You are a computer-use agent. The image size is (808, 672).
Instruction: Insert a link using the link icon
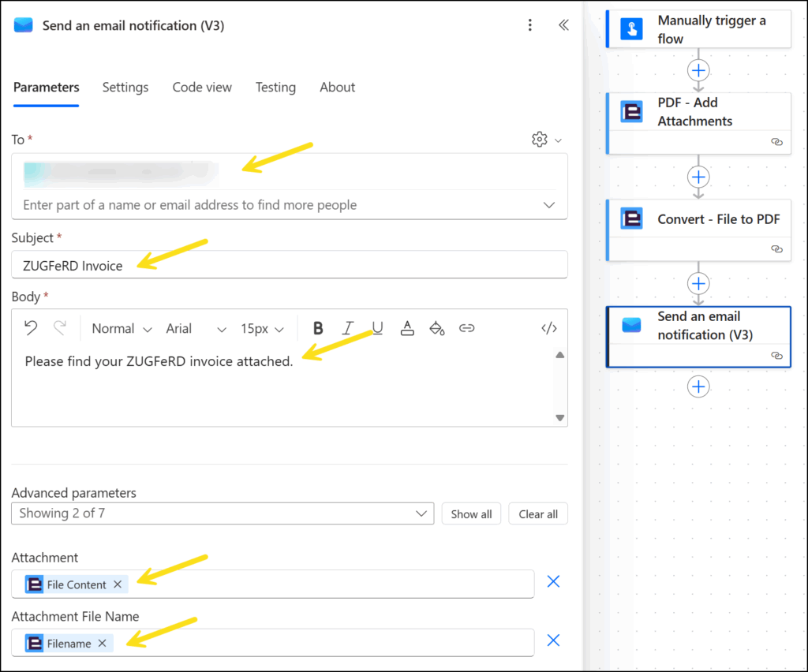point(466,329)
